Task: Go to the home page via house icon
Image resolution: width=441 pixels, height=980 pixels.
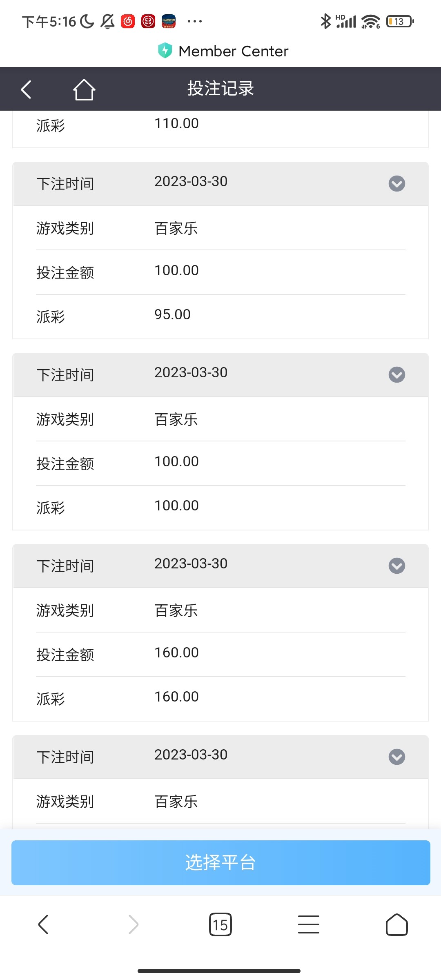Action: coord(84,89)
